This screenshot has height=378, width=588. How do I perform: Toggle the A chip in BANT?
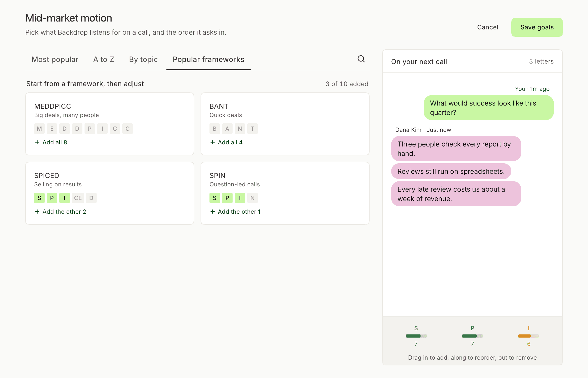[x=227, y=129]
